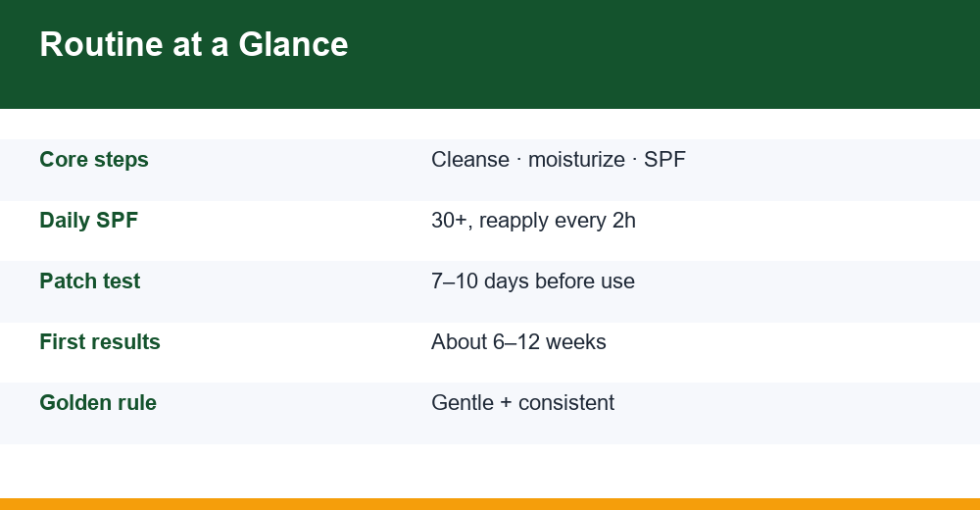Click the "First results" label
980x510 pixels.
click(x=100, y=341)
